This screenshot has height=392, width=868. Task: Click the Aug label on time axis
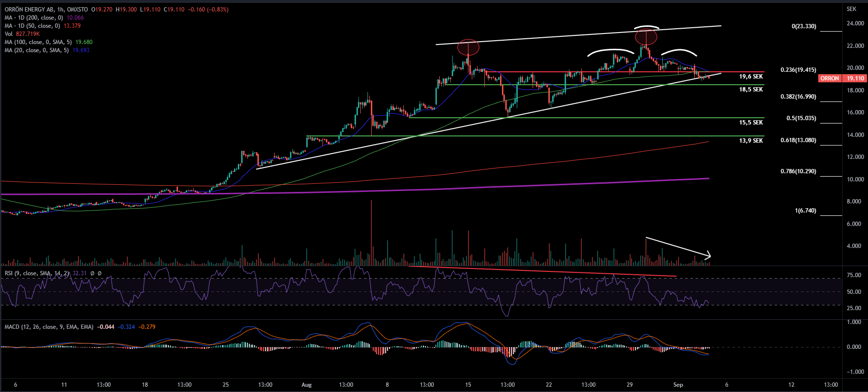(x=307, y=385)
